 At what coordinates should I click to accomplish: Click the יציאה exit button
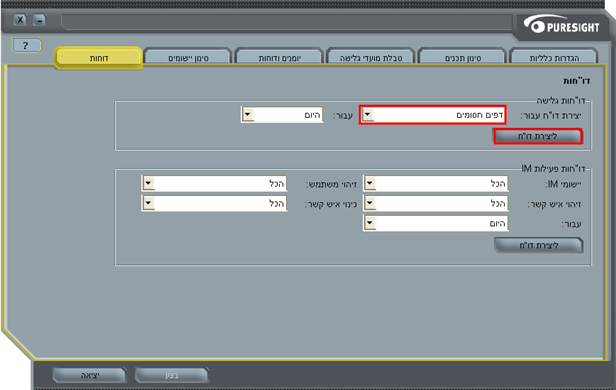coord(90,375)
